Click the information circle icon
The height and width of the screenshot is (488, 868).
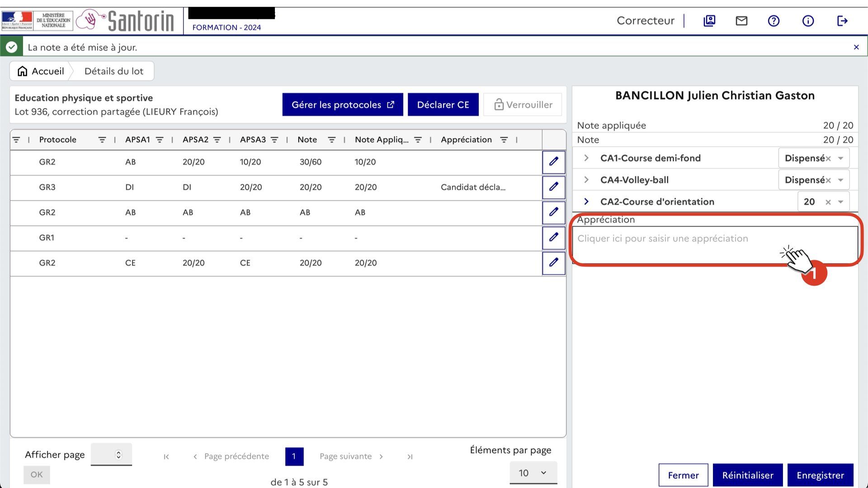pos(808,21)
